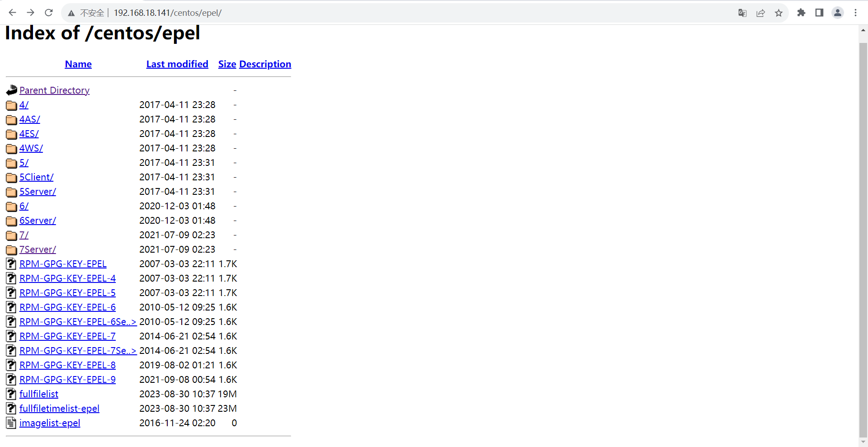This screenshot has height=447, width=868.
Task: Click the text-file icon beside imagelist-epel
Action: coord(11,423)
